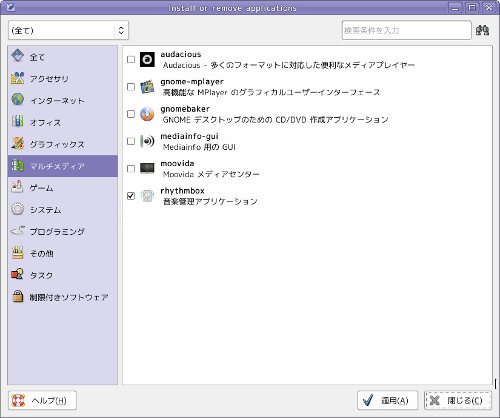Check the moovida install checkbox
Screen dimensions: 500x418
(x=131, y=169)
